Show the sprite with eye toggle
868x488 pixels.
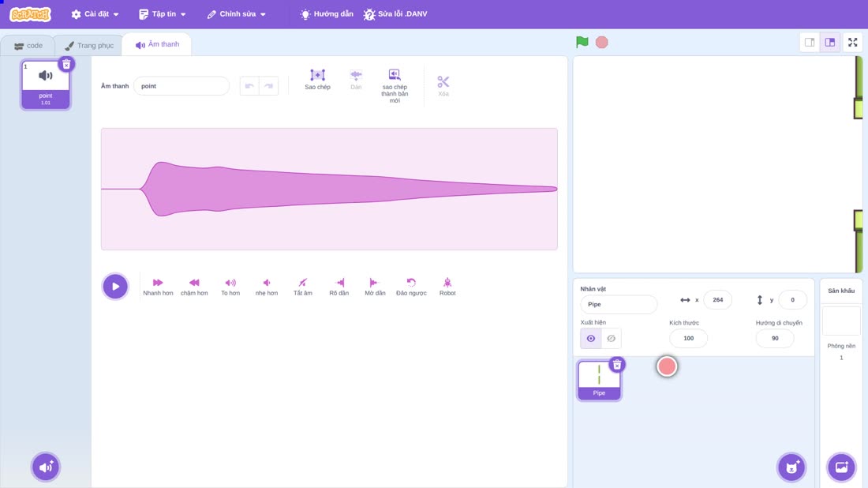[x=591, y=339]
